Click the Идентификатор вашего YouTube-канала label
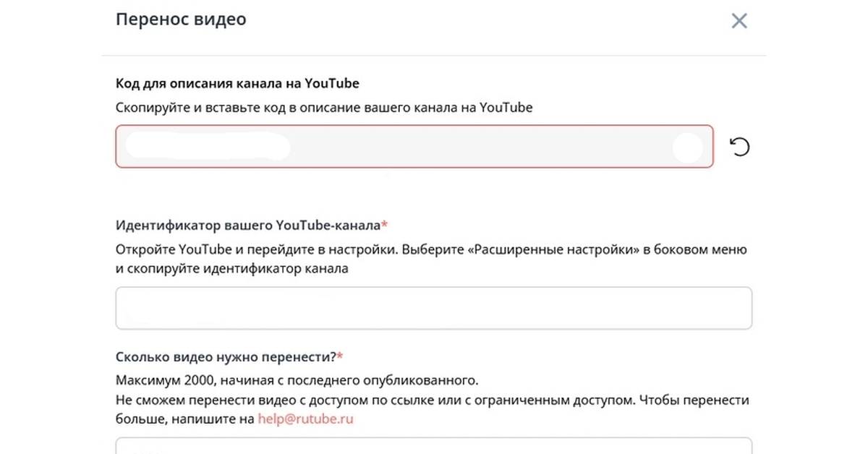The width and height of the screenshot is (868, 454). pyautogui.click(x=247, y=225)
